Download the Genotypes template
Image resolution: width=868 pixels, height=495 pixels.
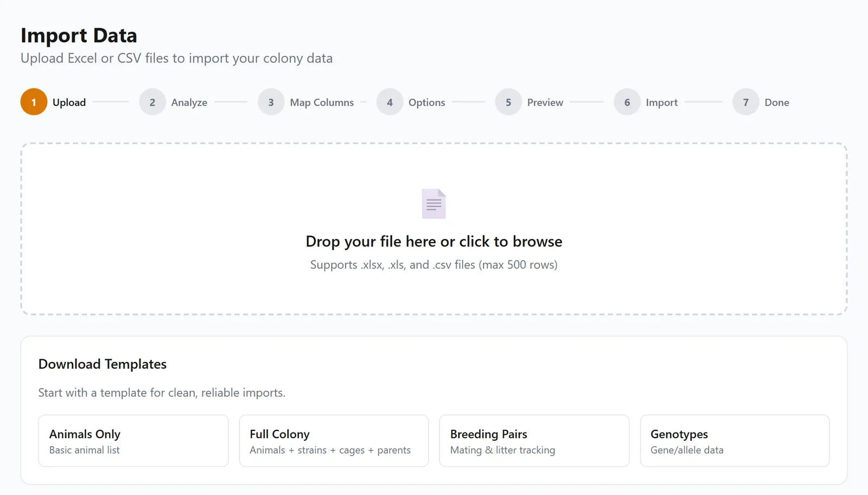tap(735, 441)
